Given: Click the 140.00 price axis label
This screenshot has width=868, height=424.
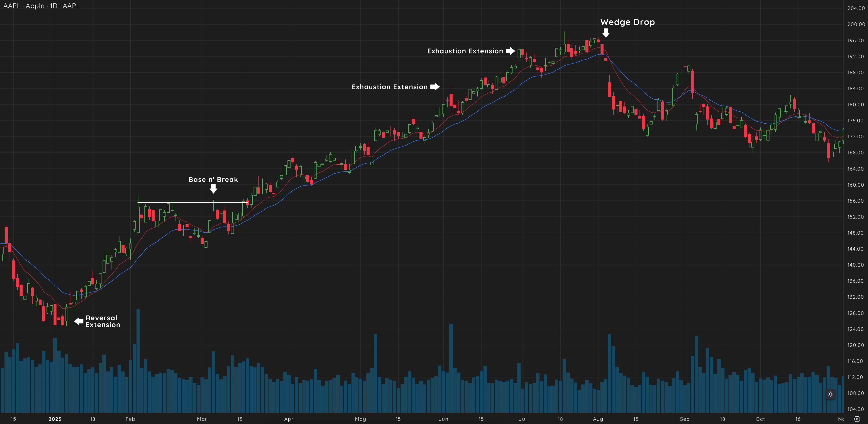Looking at the screenshot, I should [x=856, y=265].
